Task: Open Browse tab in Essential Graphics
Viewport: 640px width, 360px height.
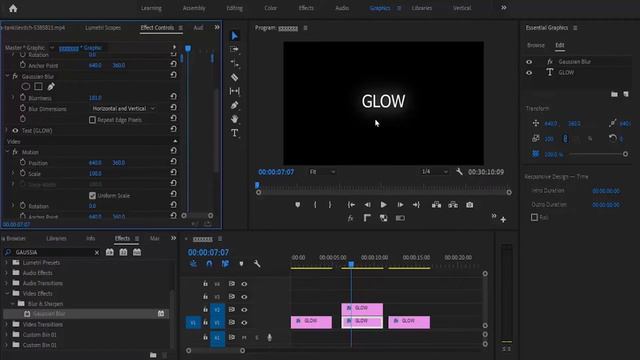Action: 536,45
